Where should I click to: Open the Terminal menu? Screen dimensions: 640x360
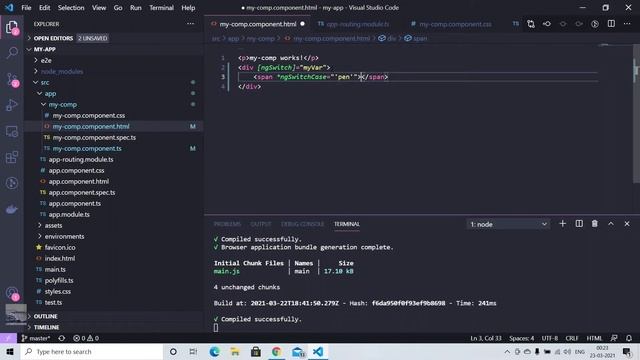tap(161, 8)
